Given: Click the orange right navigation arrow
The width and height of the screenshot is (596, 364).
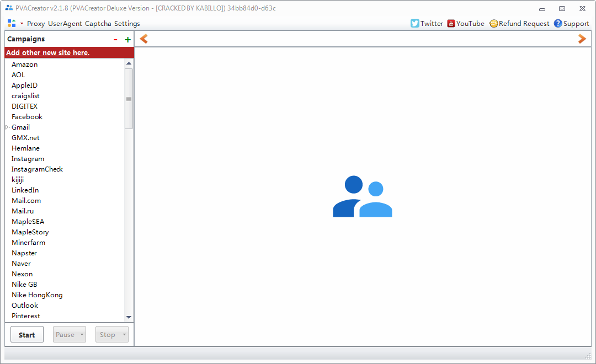Looking at the screenshot, I should pyautogui.click(x=582, y=39).
